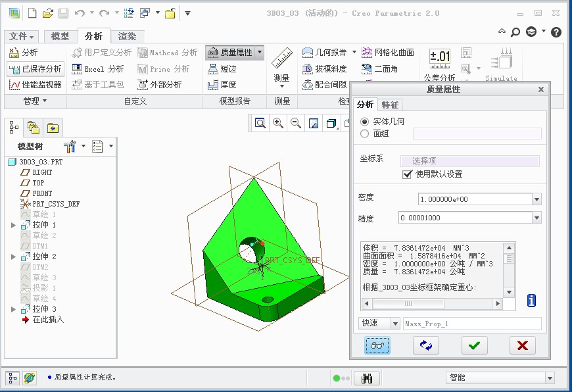Click zoom in magnifier in view toolbar
Image resolution: width=572 pixels, height=392 pixels.
(x=278, y=123)
